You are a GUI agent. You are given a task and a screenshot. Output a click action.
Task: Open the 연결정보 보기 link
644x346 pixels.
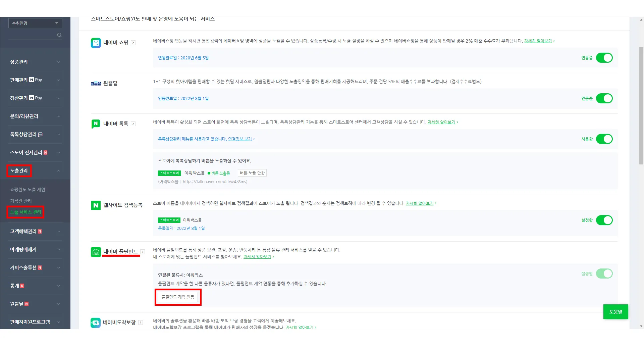point(240,139)
